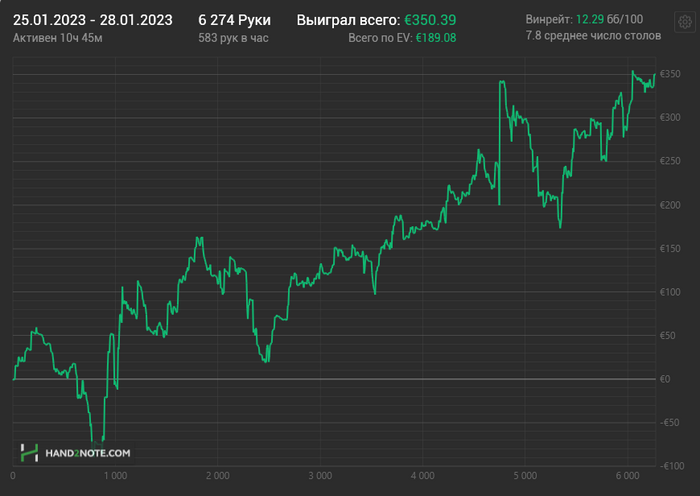The height and width of the screenshot is (496, 700).
Task: Click the €250 y-axis label
Action: (670, 161)
